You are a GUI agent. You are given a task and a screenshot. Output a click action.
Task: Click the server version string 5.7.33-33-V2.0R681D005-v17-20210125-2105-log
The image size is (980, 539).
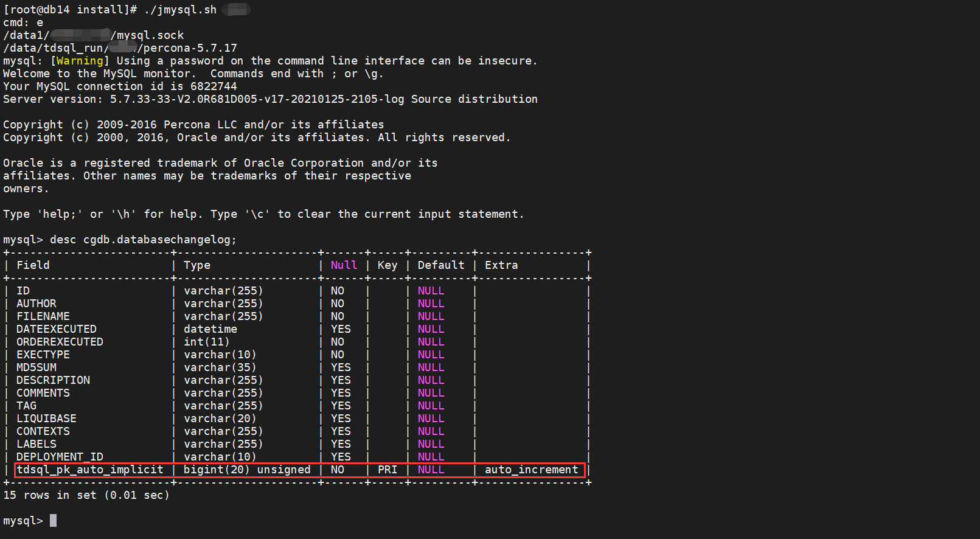tap(257, 99)
